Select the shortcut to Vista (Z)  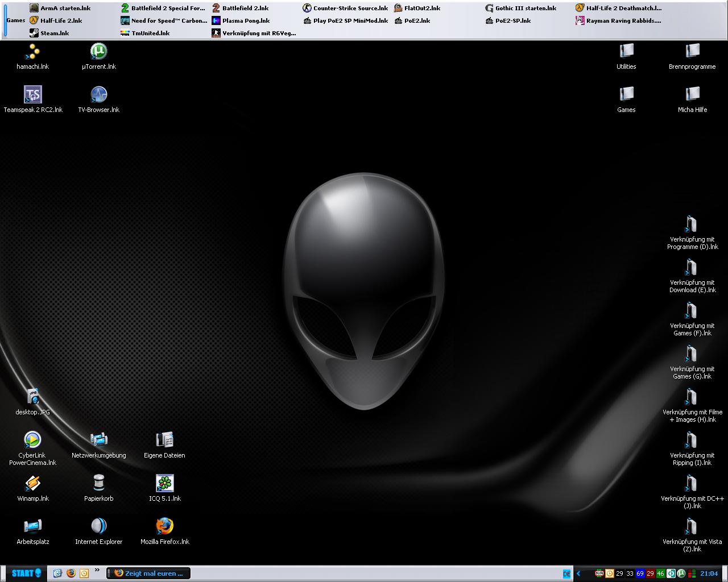coord(692,535)
